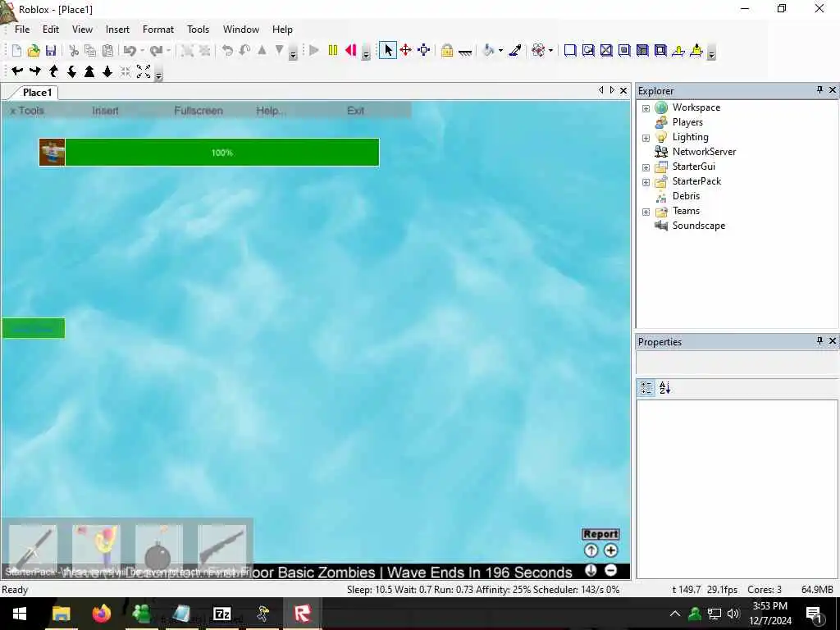Select the Studs surface tool icon
The width and height of the screenshot is (840, 630).
tap(624, 50)
